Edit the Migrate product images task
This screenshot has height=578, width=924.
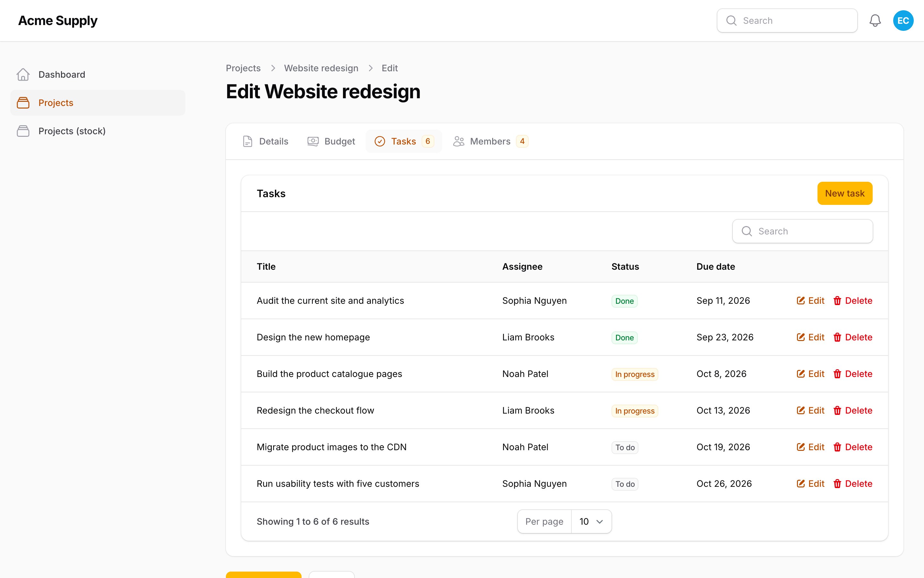coord(810,447)
